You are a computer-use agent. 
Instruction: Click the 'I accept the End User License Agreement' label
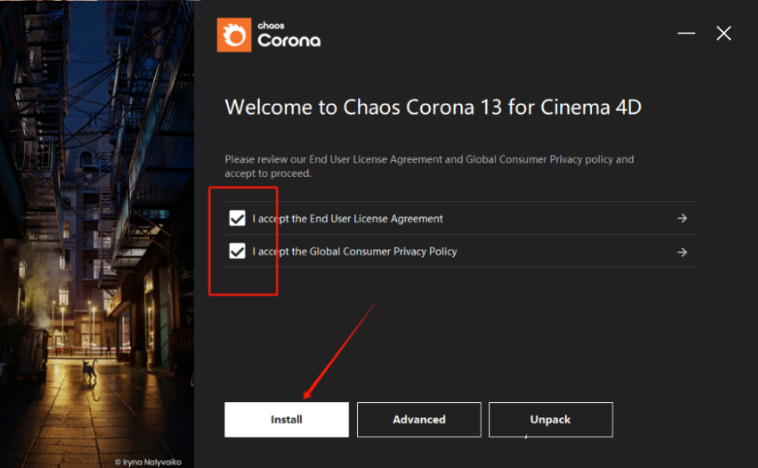click(347, 219)
